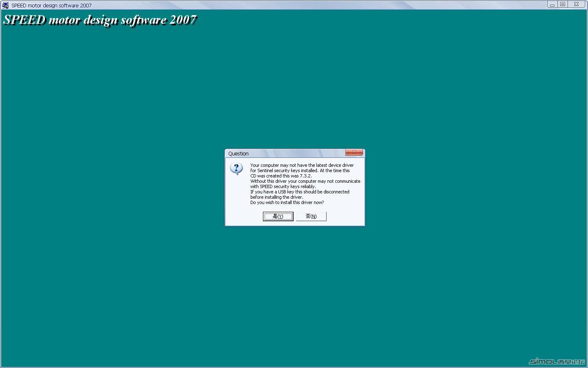This screenshot has width=588, height=368.
Task: Click the SPEED installer title bar icon
Action: pos(5,5)
